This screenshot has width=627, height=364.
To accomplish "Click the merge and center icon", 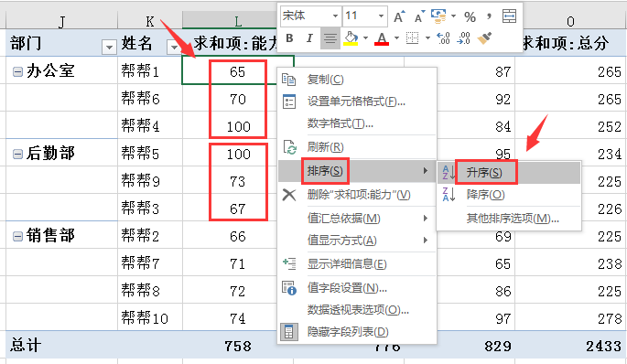I will pyautogui.click(x=509, y=16).
